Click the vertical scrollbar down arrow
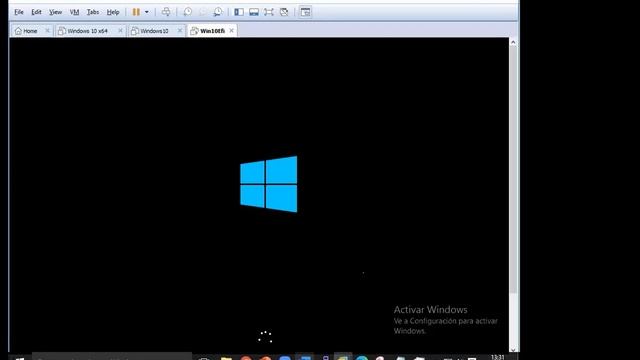 coord(513,349)
